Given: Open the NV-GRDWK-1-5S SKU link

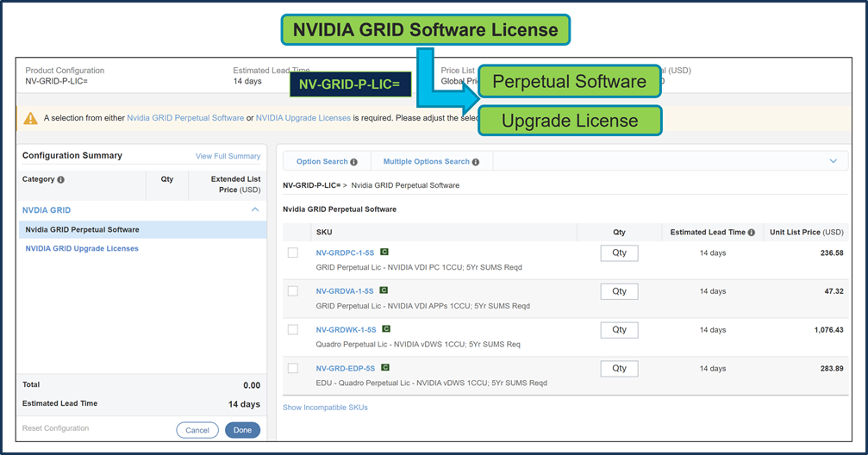Looking at the screenshot, I should [x=346, y=330].
